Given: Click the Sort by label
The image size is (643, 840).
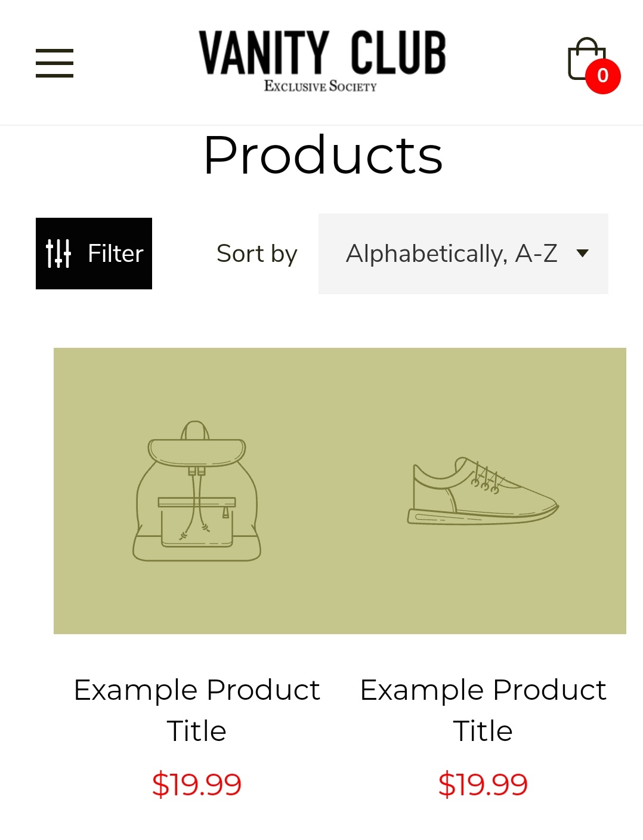Looking at the screenshot, I should pos(257,254).
